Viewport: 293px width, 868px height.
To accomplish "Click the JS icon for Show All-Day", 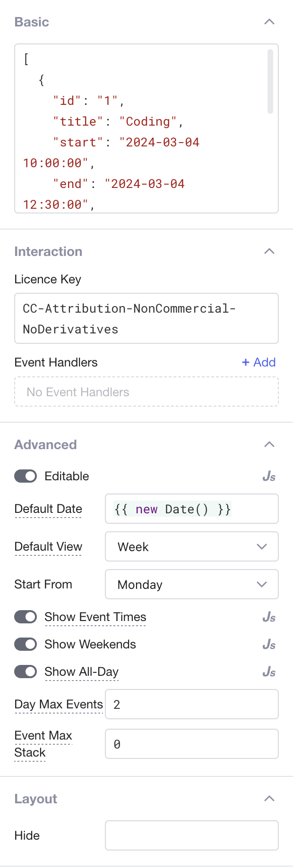I will (x=269, y=672).
